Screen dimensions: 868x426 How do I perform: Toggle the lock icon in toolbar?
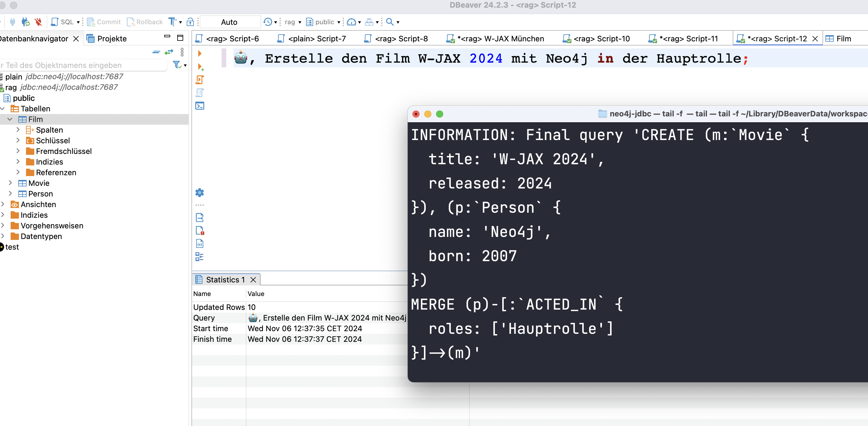(x=190, y=22)
